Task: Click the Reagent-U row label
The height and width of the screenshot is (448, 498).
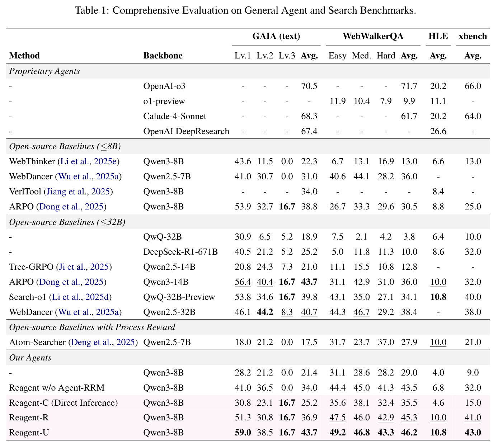Action: (29, 433)
